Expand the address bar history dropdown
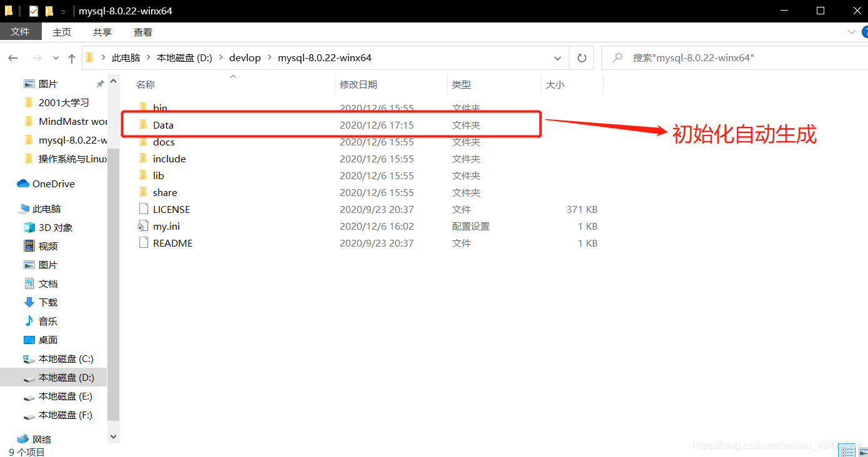This screenshot has width=868, height=457. click(x=558, y=57)
